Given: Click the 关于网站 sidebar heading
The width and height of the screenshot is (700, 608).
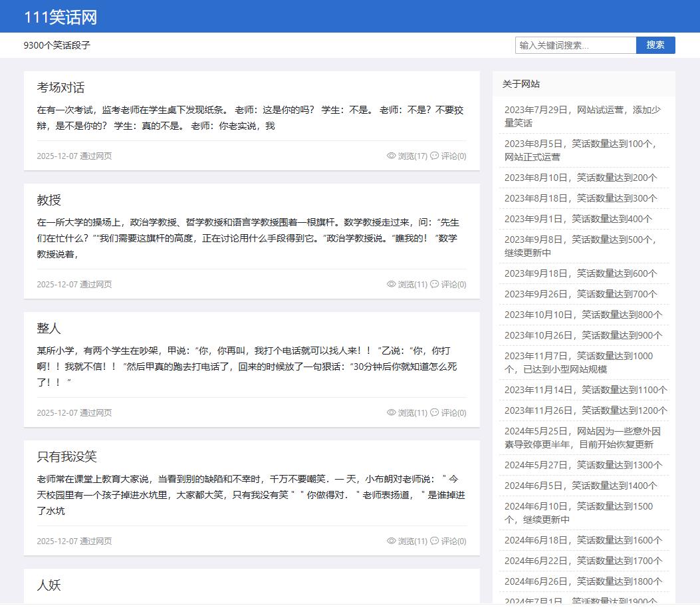Looking at the screenshot, I should [x=521, y=84].
